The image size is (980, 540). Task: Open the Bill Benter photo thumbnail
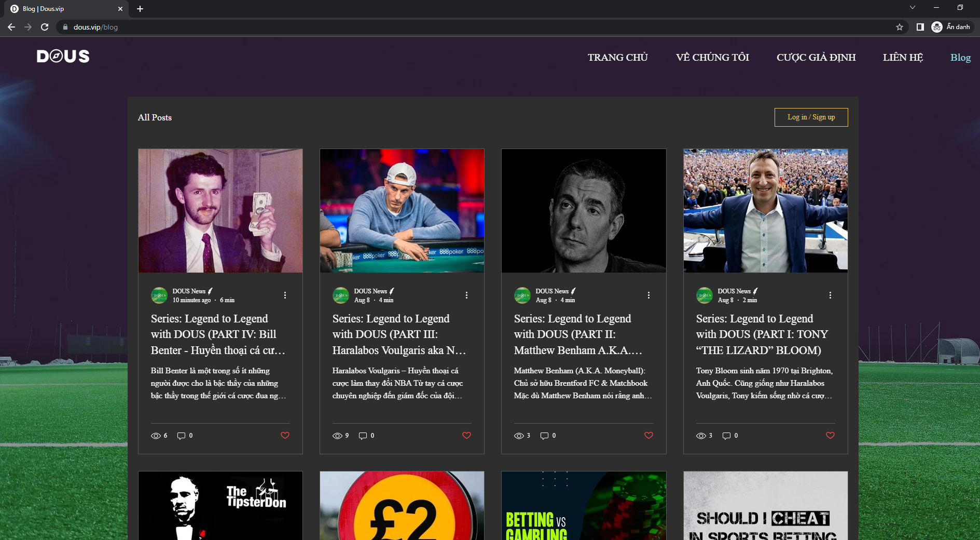coord(220,211)
